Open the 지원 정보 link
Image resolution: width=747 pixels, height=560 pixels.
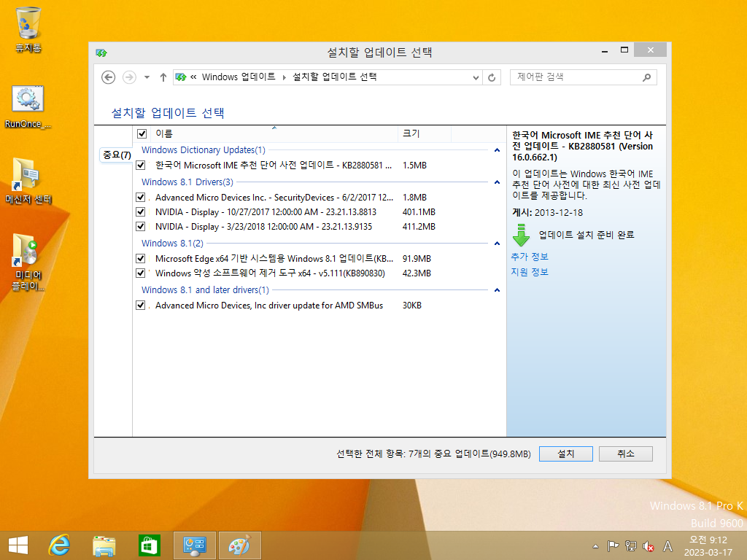530,272
